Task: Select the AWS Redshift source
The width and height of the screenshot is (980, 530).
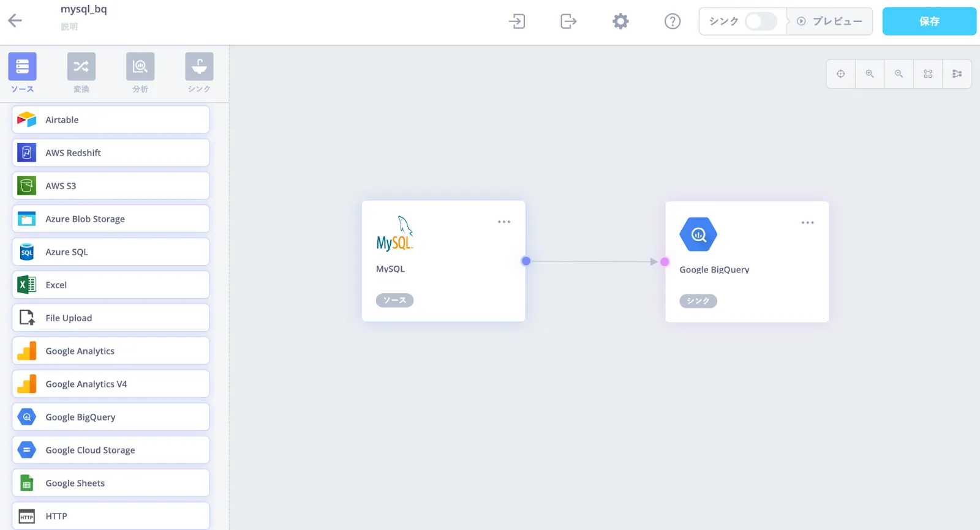Action: (x=111, y=153)
